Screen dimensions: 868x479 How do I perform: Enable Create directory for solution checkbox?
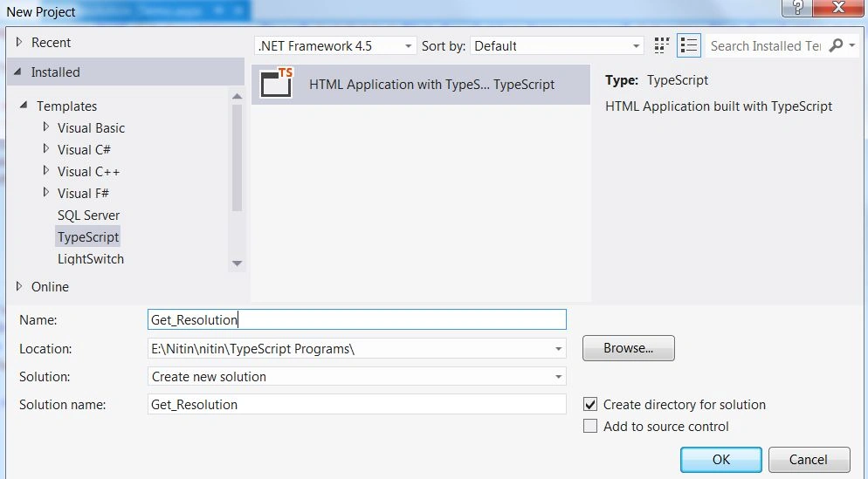click(590, 404)
